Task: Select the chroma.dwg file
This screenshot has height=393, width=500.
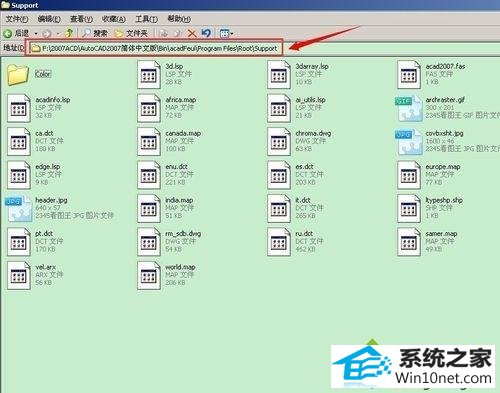Action: [x=299, y=141]
